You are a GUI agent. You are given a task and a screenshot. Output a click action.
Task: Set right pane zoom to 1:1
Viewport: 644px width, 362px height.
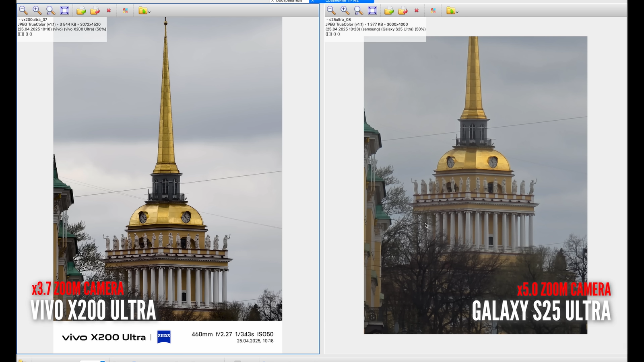pyautogui.click(x=359, y=10)
